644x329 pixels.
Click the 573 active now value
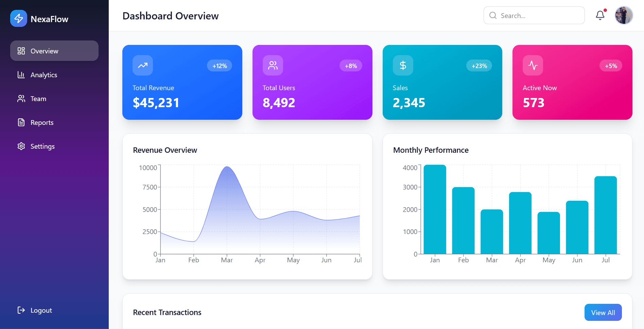tap(534, 102)
